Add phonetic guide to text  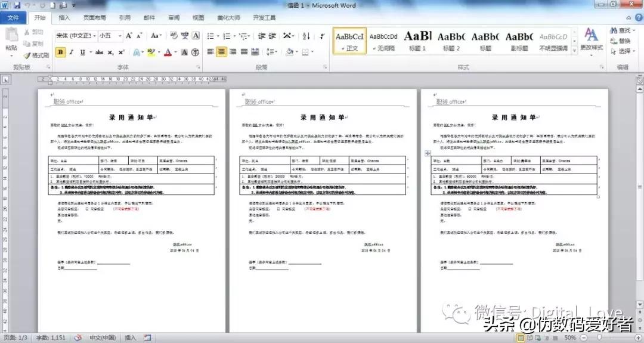coord(185,36)
